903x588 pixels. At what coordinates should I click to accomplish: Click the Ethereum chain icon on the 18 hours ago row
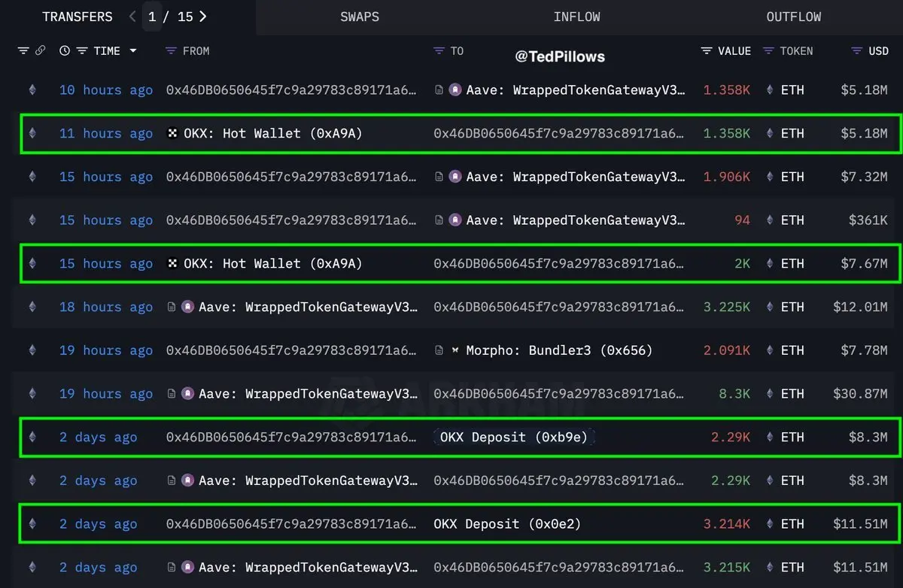click(x=32, y=308)
